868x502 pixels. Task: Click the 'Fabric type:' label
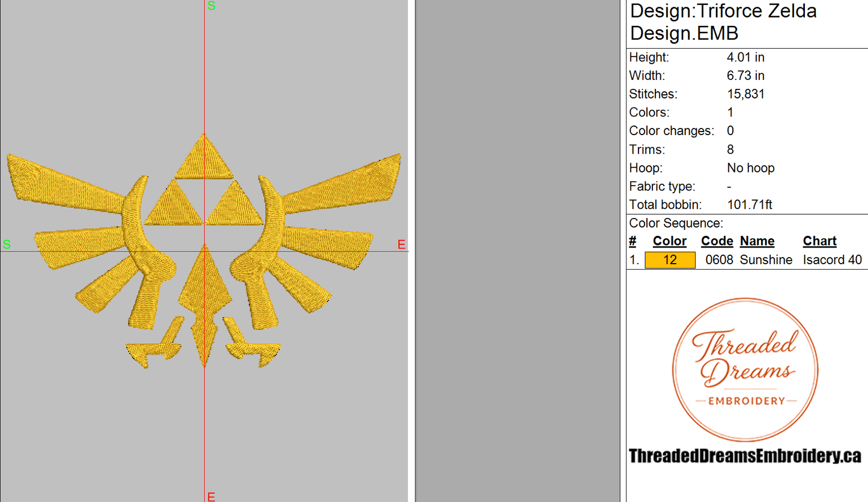[662, 187]
